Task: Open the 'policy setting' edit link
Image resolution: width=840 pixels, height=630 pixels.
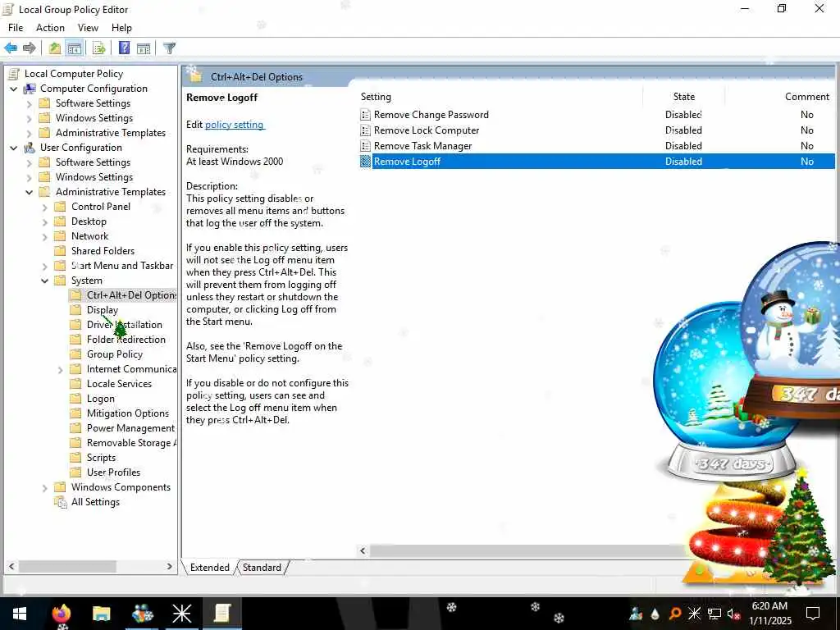Action: pyautogui.click(x=234, y=125)
